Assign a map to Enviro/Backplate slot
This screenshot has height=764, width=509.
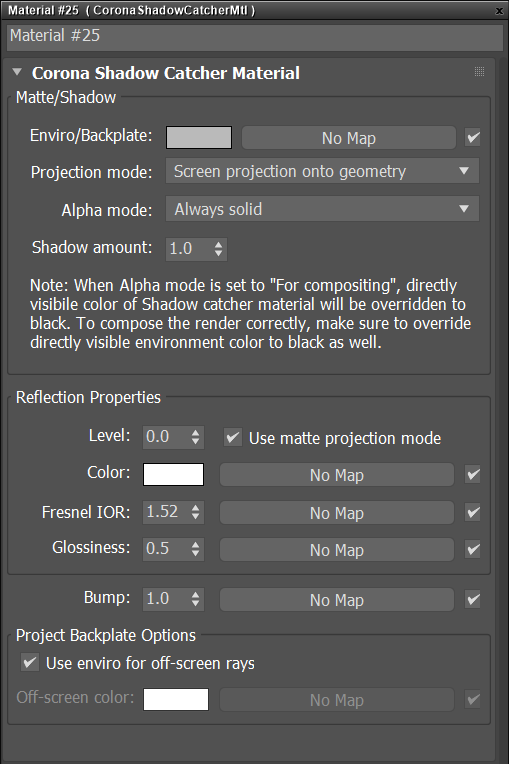(349, 138)
